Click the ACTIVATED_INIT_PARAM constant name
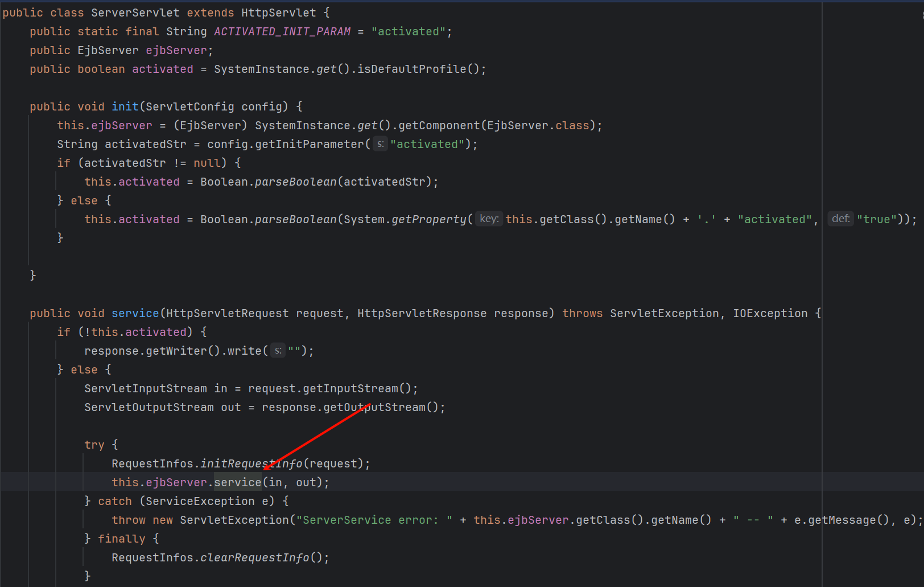924x587 pixels. pos(282,32)
